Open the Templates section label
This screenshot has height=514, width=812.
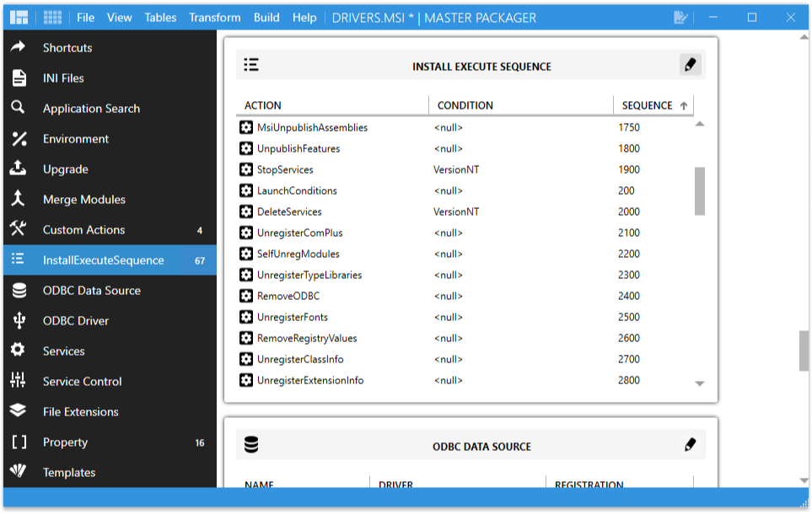pos(69,473)
